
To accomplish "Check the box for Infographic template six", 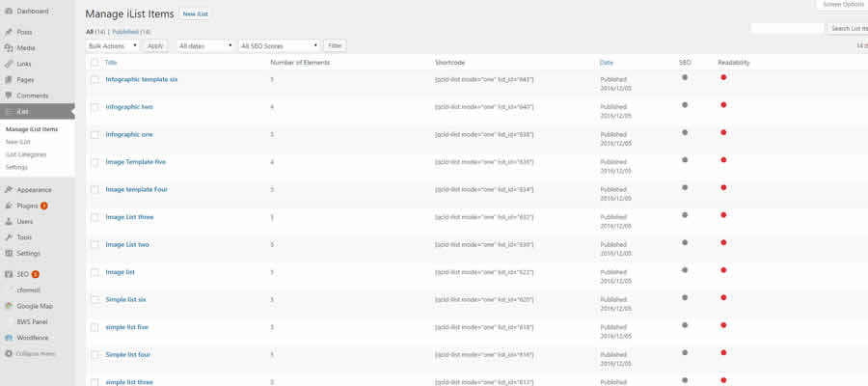I will pyautogui.click(x=95, y=80).
